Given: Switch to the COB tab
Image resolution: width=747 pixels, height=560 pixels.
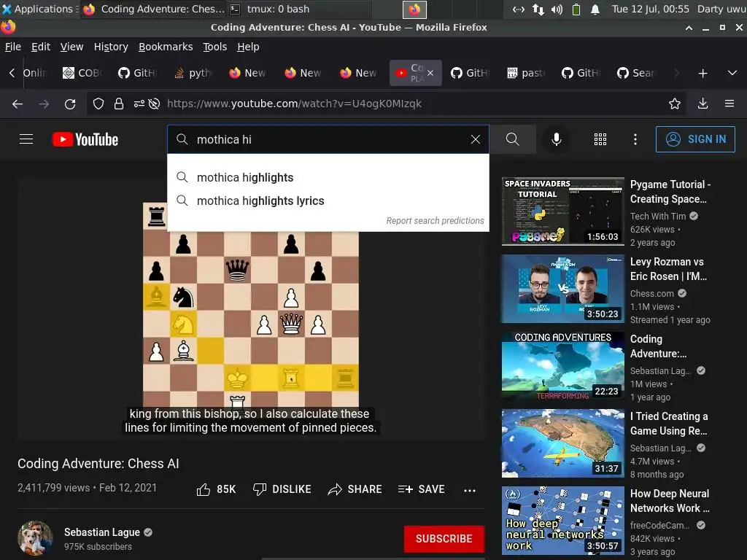Looking at the screenshot, I should pos(82,73).
